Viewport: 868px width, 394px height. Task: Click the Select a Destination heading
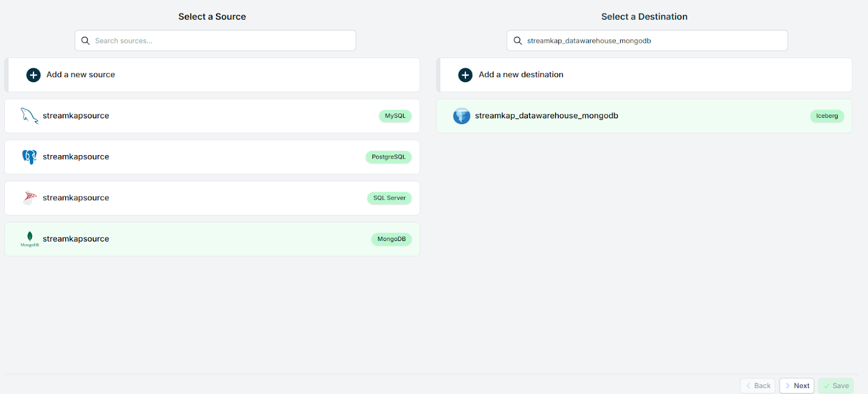(644, 17)
